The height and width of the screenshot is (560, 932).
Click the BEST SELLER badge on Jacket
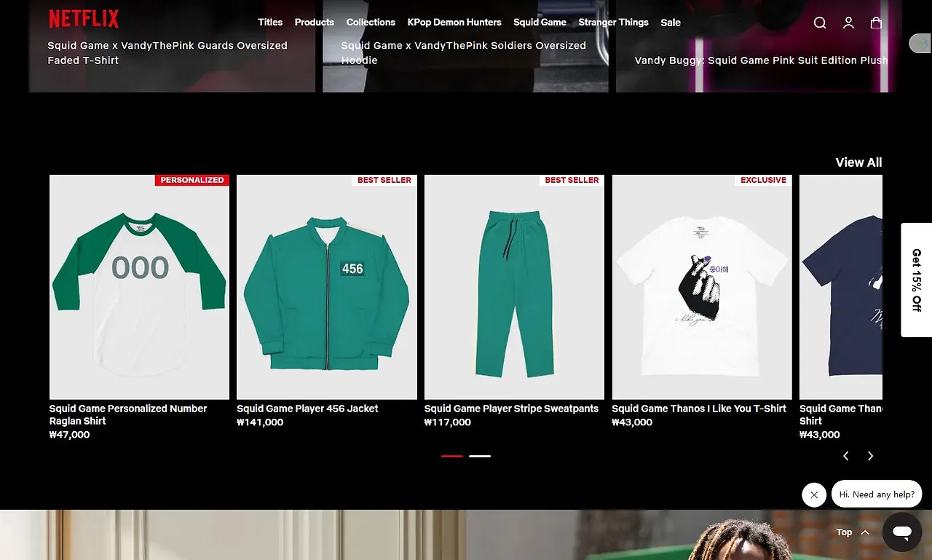[384, 180]
